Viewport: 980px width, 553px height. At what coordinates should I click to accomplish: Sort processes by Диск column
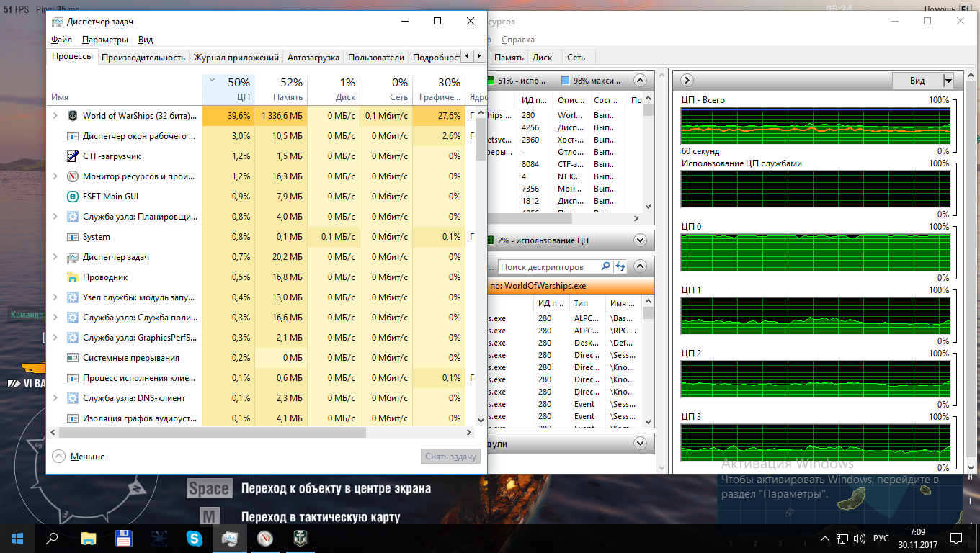click(334, 89)
